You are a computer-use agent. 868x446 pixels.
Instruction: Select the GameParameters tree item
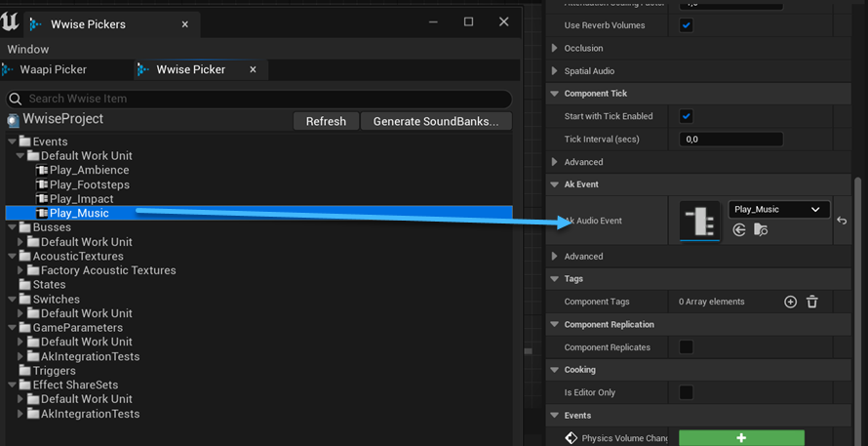point(77,328)
